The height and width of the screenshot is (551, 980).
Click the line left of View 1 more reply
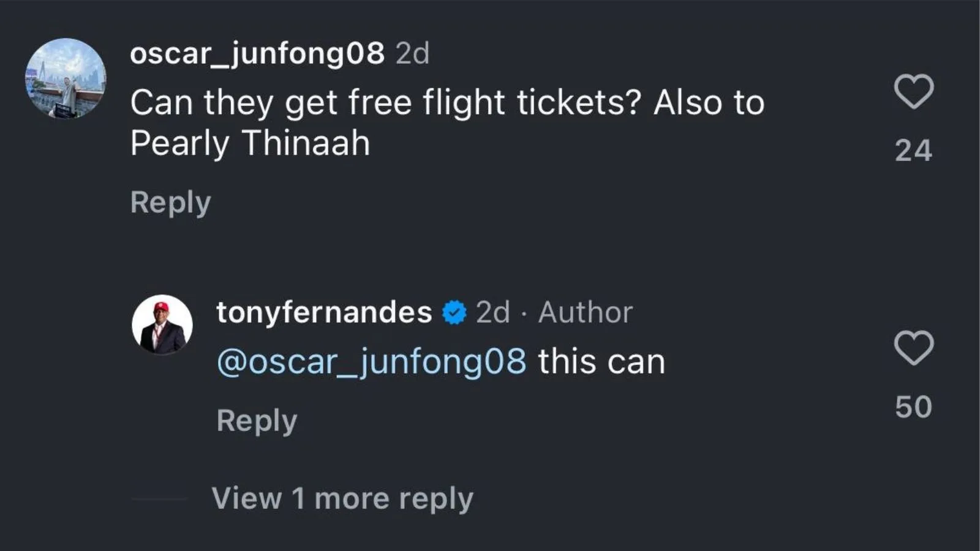click(159, 499)
